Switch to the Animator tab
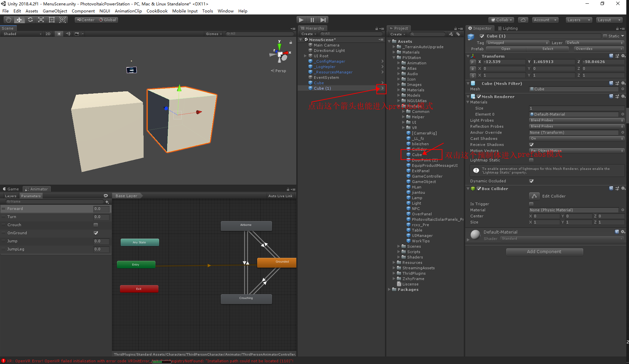 pos(36,189)
